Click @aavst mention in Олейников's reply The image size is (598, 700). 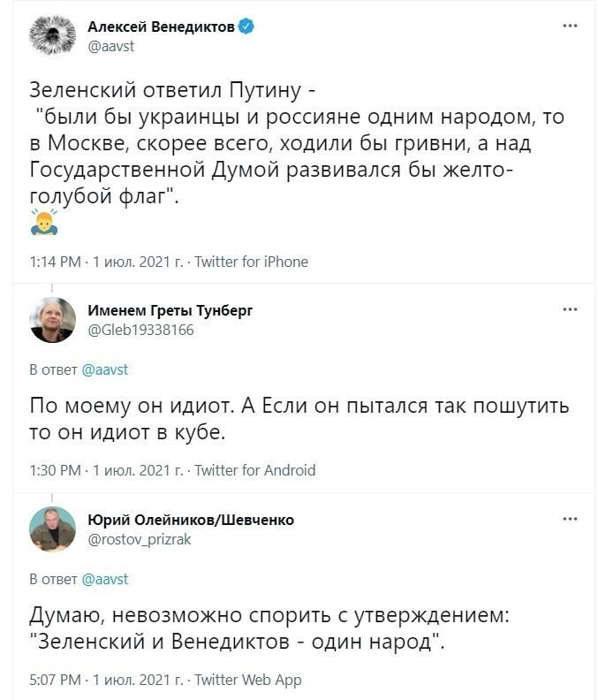[x=105, y=580]
